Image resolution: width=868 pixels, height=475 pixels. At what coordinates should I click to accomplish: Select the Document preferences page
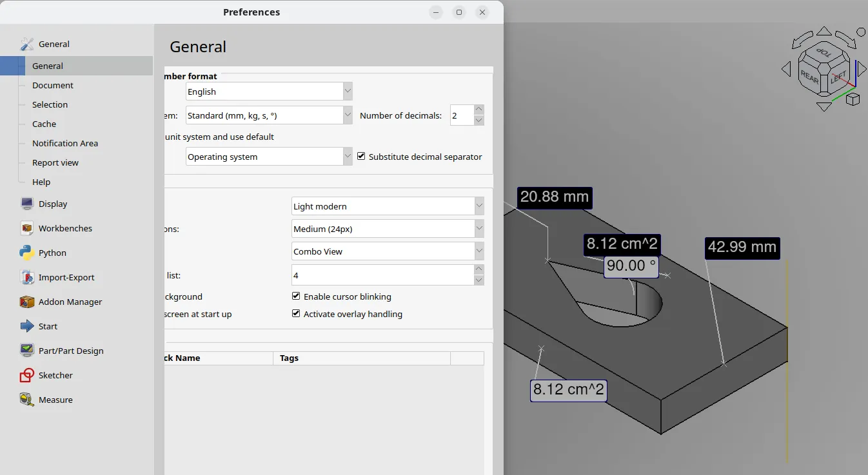[53, 85]
